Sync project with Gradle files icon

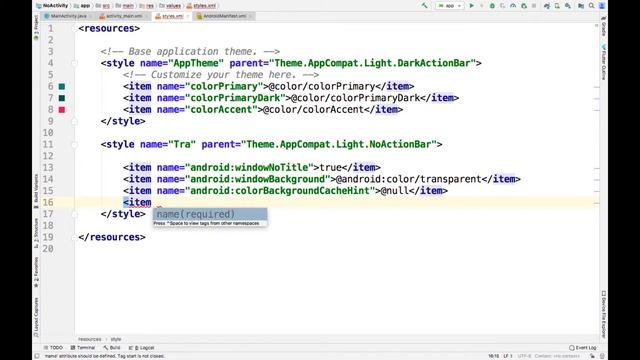(547, 6)
